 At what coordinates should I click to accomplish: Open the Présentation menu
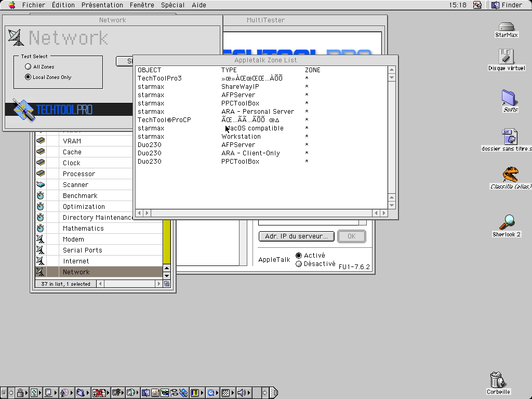click(x=102, y=5)
